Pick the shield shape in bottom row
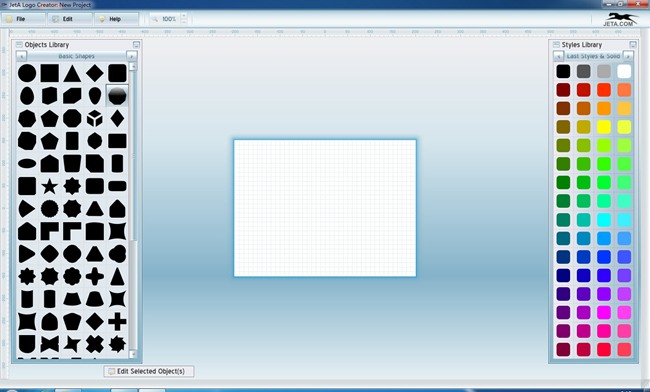Image resolution: width=650 pixels, height=392 pixels. [27, 344]
